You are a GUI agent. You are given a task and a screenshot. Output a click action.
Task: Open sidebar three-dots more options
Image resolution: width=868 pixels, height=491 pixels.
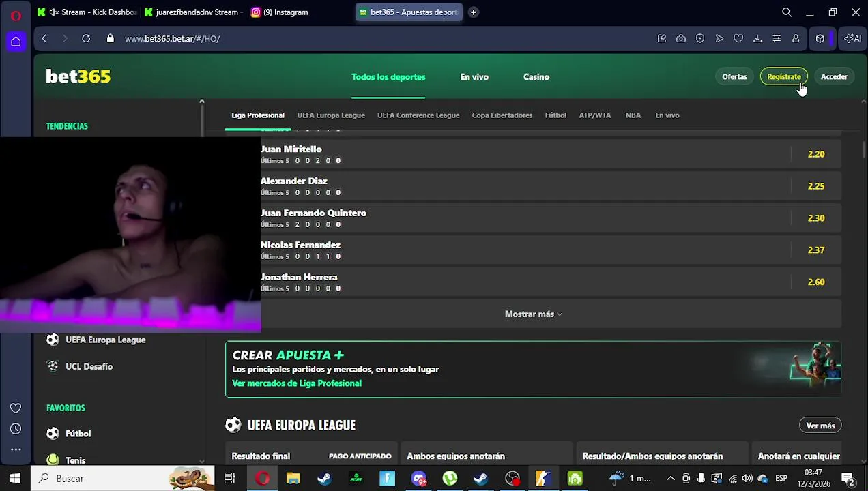(16, 449)
